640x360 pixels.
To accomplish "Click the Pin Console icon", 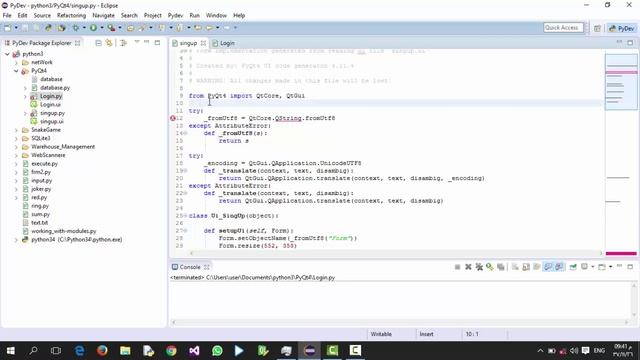I will (573, 267).
